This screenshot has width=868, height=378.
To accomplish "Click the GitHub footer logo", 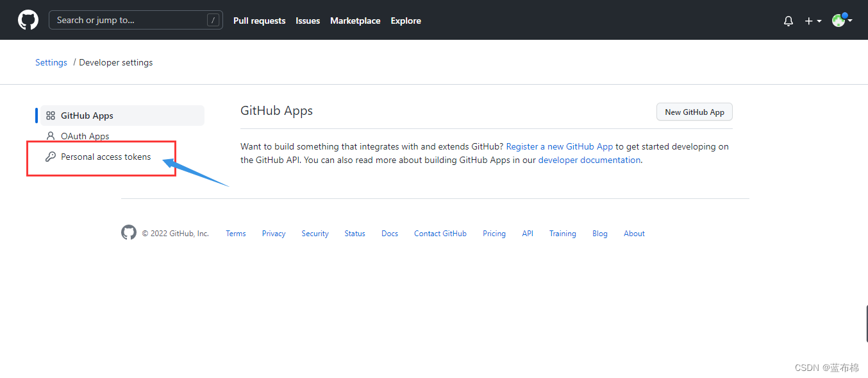I will pyautogui.click(x=129, y=232).
